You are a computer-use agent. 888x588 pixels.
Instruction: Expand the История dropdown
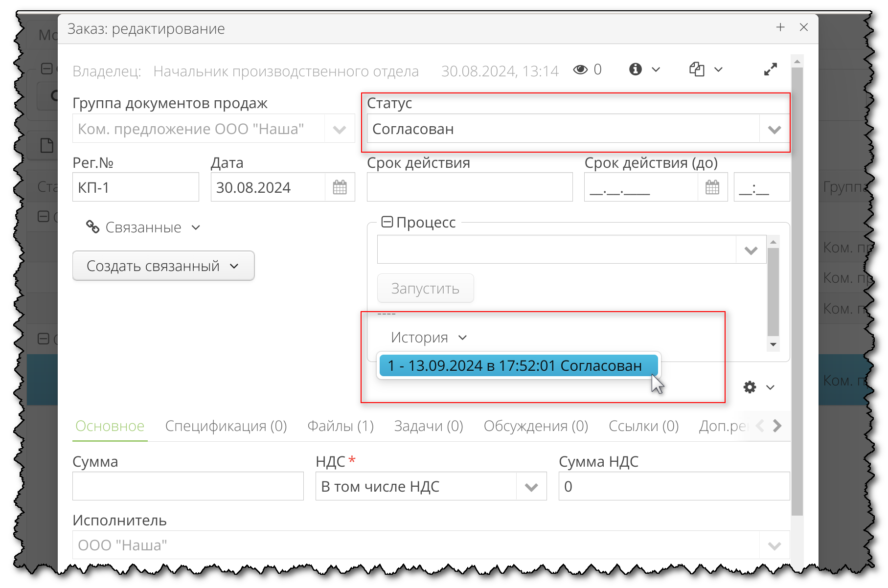point(463,337)
